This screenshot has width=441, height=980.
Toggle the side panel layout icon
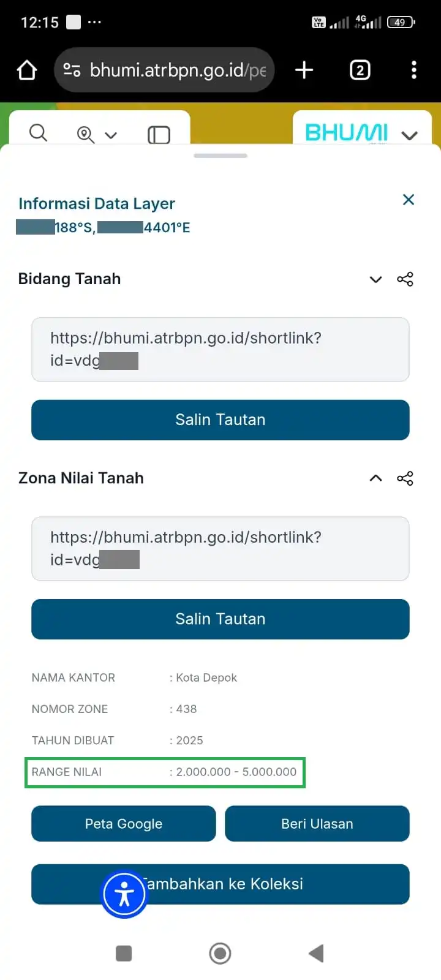tap(159, 135)
